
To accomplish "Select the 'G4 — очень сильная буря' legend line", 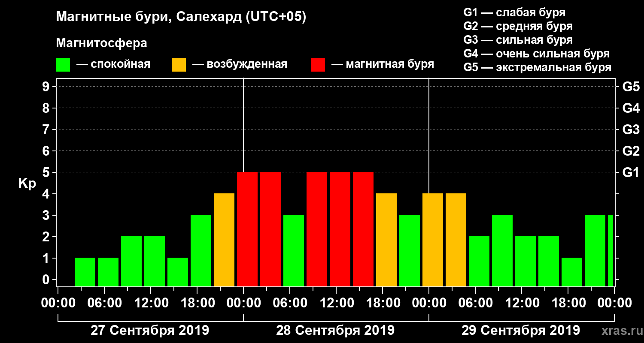I will (536, 54).
